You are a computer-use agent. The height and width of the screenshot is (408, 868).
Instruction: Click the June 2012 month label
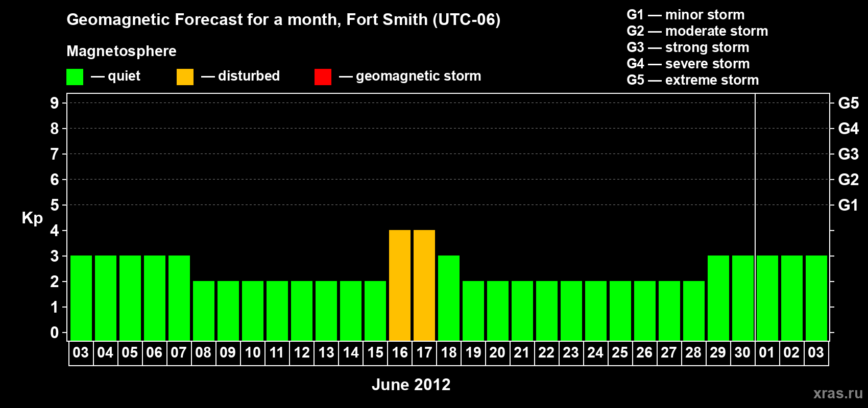pos(411,385)
